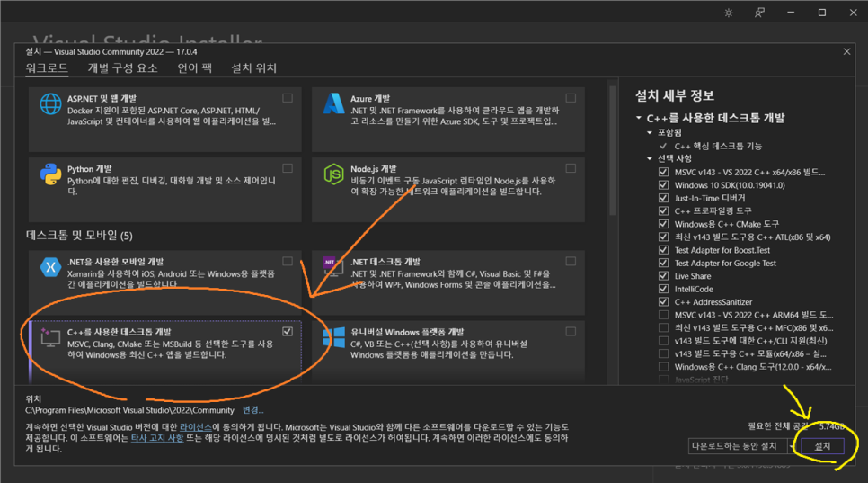
Task: Switch to Individual components (개별 구성 요소) tab
Action: (x=122, y=68)
